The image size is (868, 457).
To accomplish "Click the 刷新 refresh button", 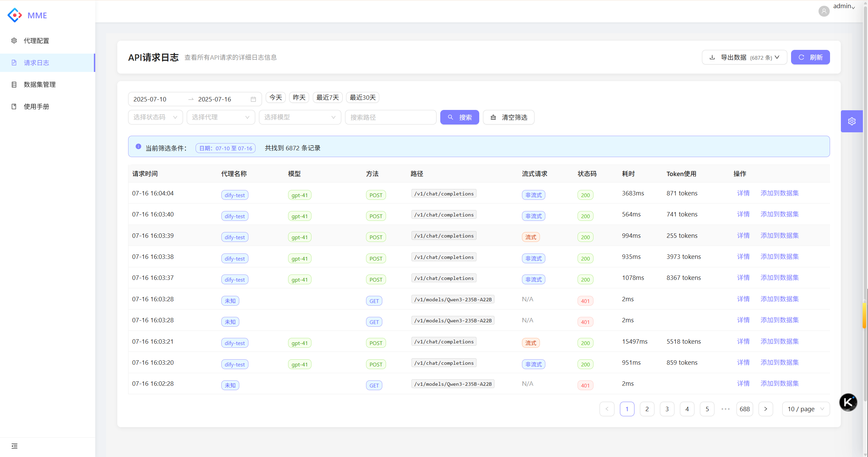I will point(810,57).
